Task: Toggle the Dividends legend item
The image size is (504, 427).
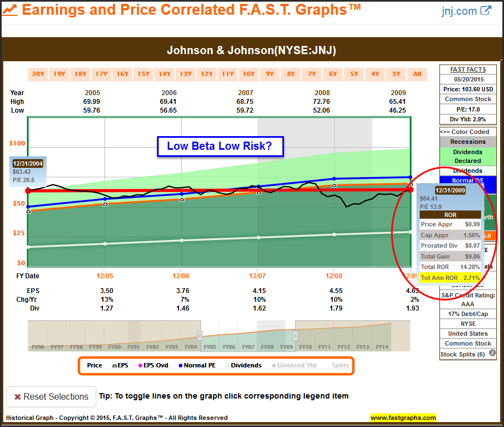Action: (x=242, y=365)
